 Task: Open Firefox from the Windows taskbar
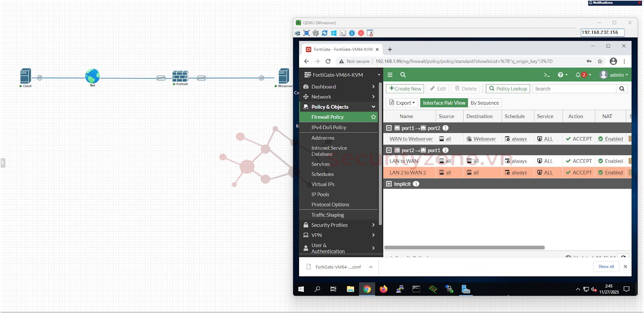click(383, 289)
